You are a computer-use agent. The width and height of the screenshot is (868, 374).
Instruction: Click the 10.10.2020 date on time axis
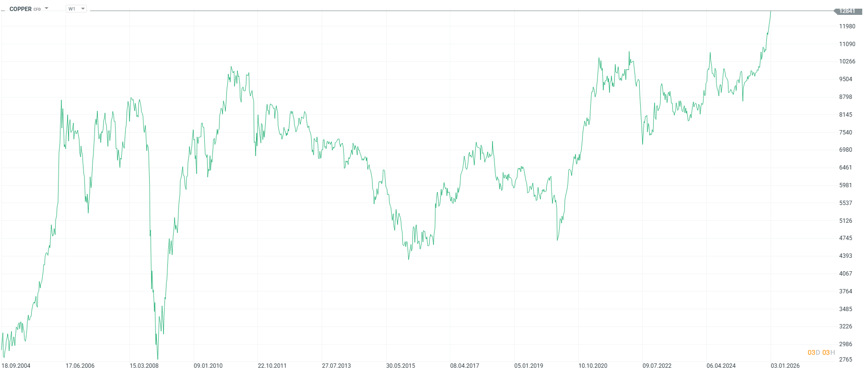coord(593,366)
